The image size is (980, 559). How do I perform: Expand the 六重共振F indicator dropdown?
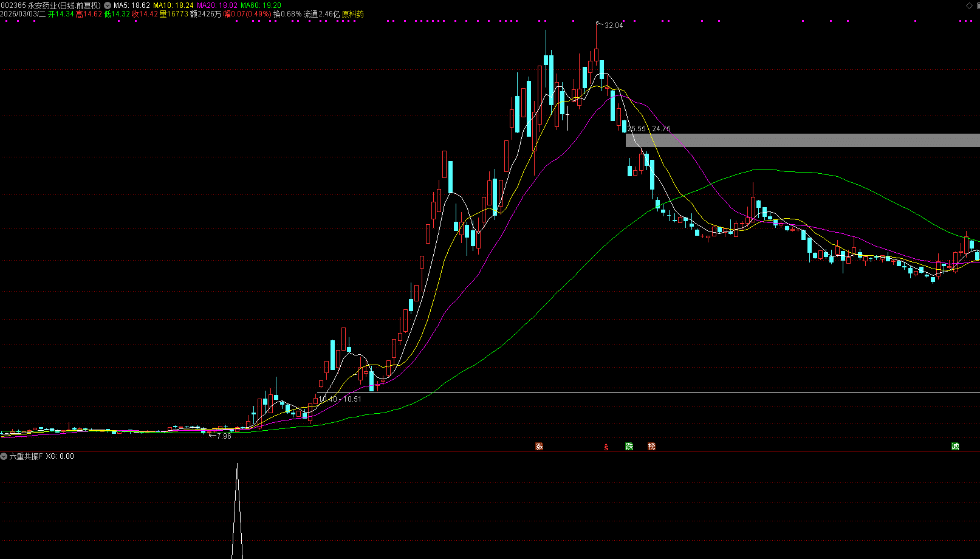coord(4,456)
